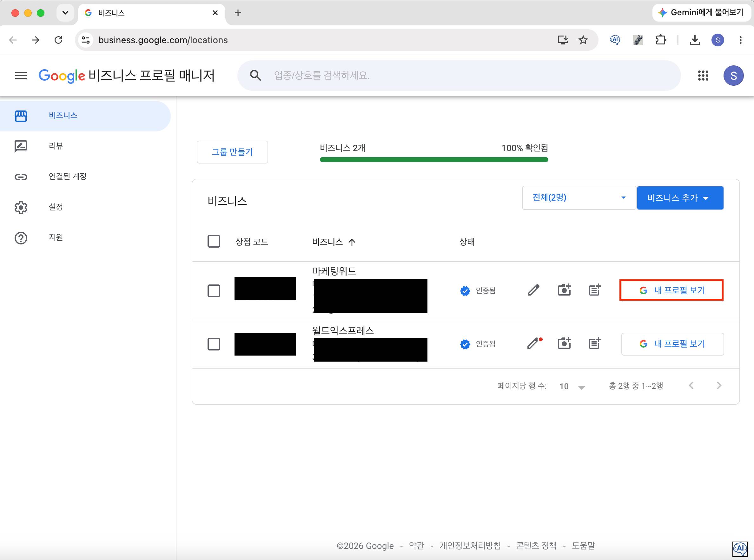
Task: Open Chrome three-dot menu
Action: (740, 40)
